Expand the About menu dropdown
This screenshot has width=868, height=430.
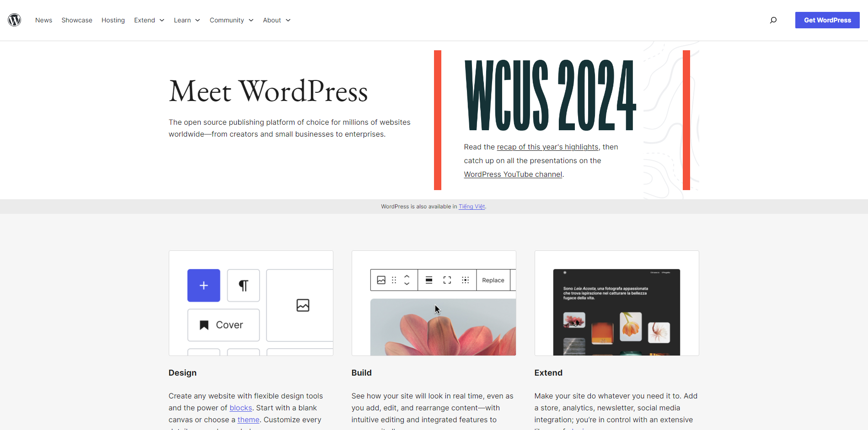(x=277, y=20)
